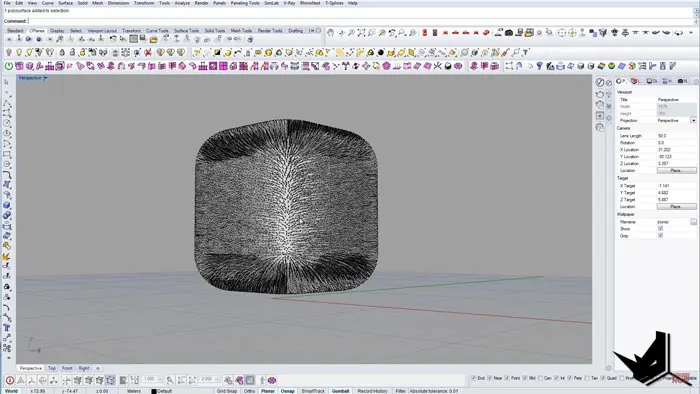Open the File menu
Screen dimensions: 700x394
(7, 3)
